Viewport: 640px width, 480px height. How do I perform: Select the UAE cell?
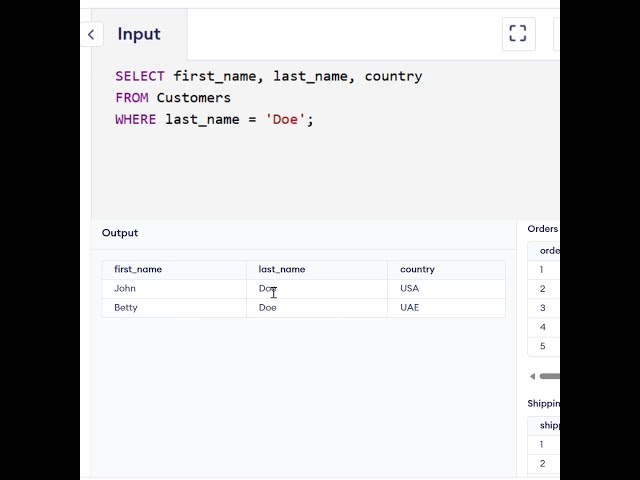click(447, 308)
